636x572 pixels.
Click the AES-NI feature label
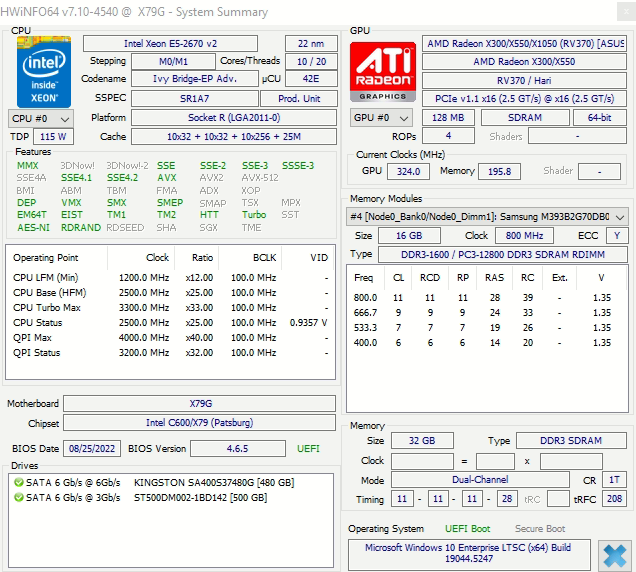pos(33,228)
